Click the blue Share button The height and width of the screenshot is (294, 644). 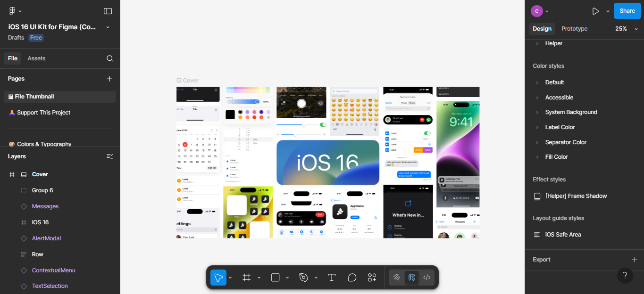(627, 11)
